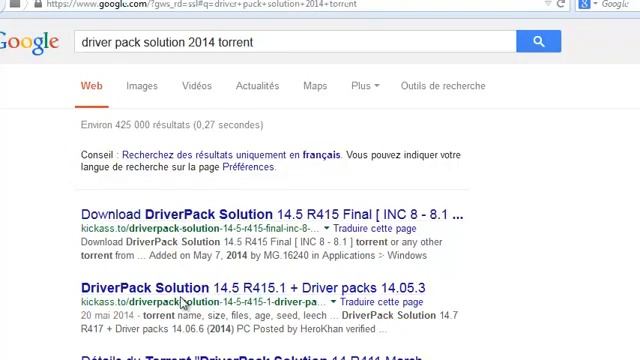
Task: Click first result green kickass.to URL text
Action: point(200,229)
